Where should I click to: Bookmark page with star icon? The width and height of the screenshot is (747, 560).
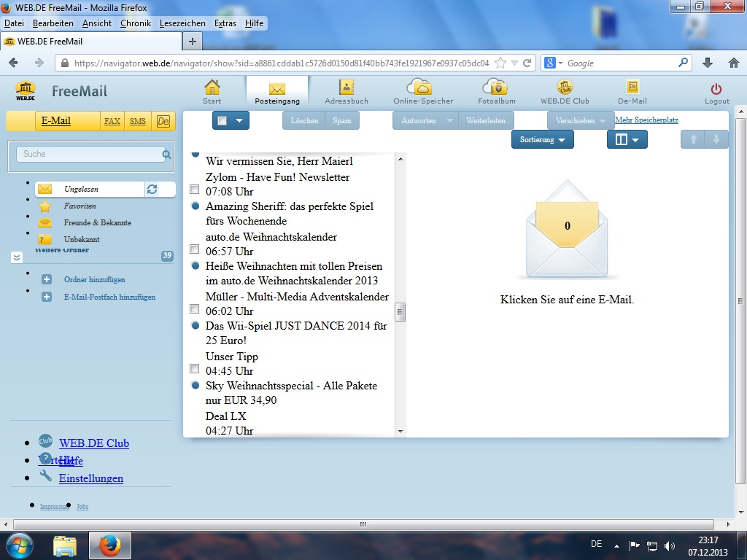click(x=500, y=63)
